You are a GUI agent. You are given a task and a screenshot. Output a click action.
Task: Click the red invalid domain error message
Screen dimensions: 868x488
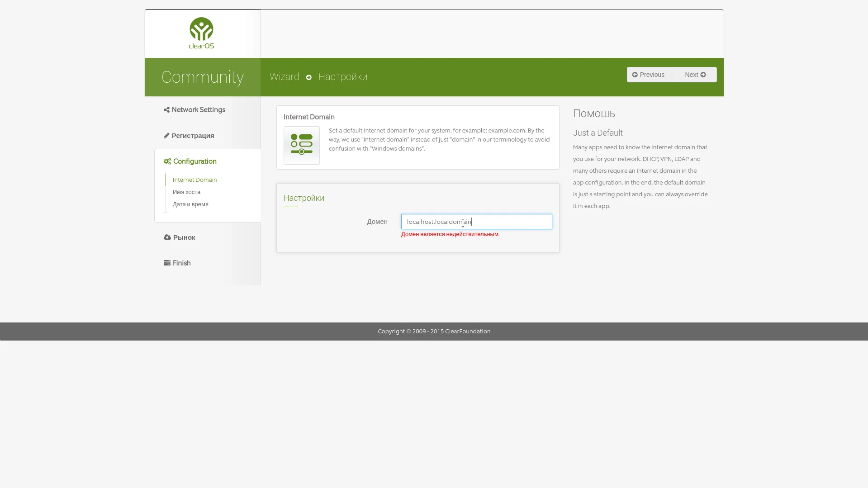pyautogui.click(x=451, y=234)
